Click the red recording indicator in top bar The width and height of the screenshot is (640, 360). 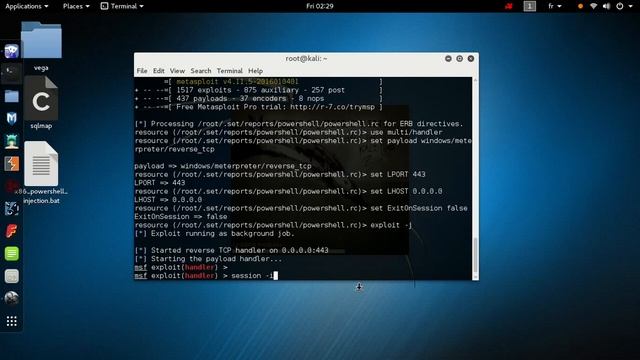click(x=508, y=6)
